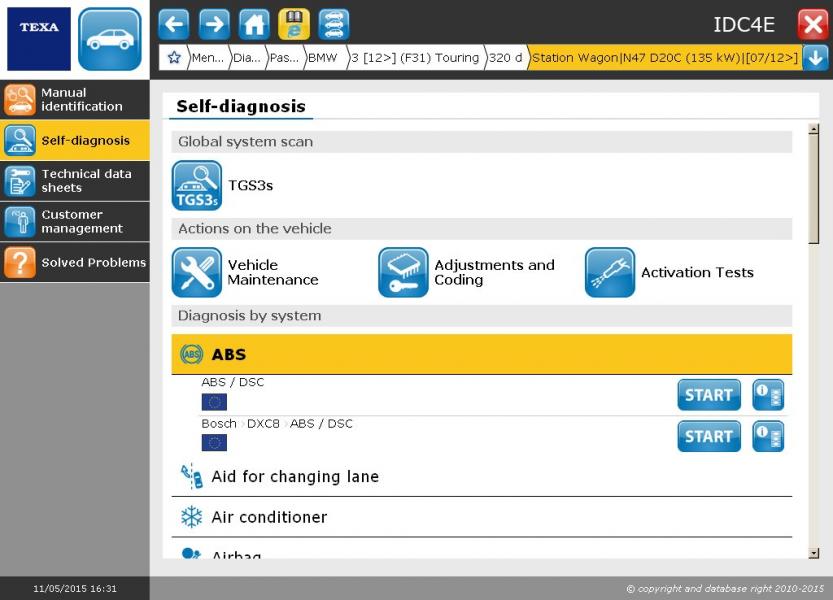Click the Actions on the vehicle header
Viewport: 833px width, 600px height.
click(482, 229)
